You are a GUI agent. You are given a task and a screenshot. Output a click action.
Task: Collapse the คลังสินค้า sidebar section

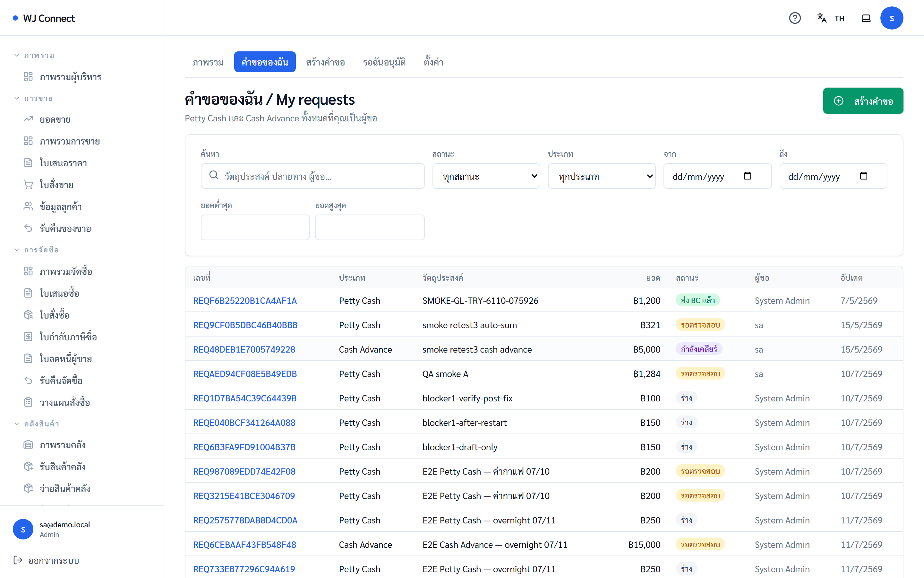point(37,423)
